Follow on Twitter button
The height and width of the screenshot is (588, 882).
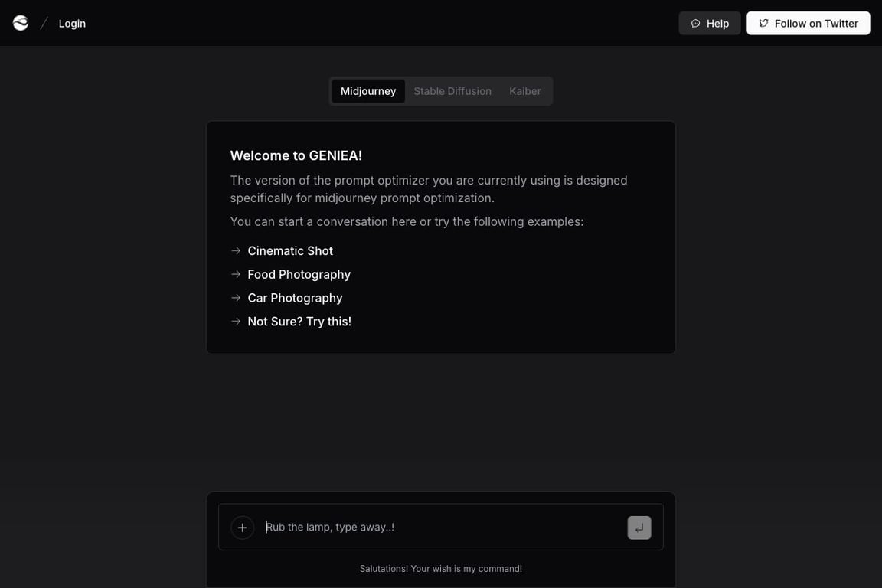[x=808, y=23]
